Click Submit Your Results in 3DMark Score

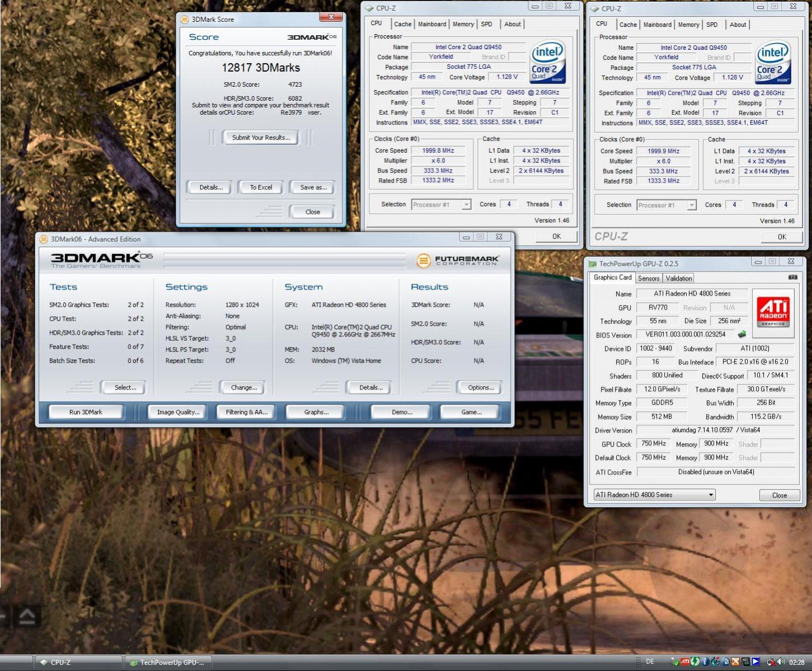click(261, 138)
